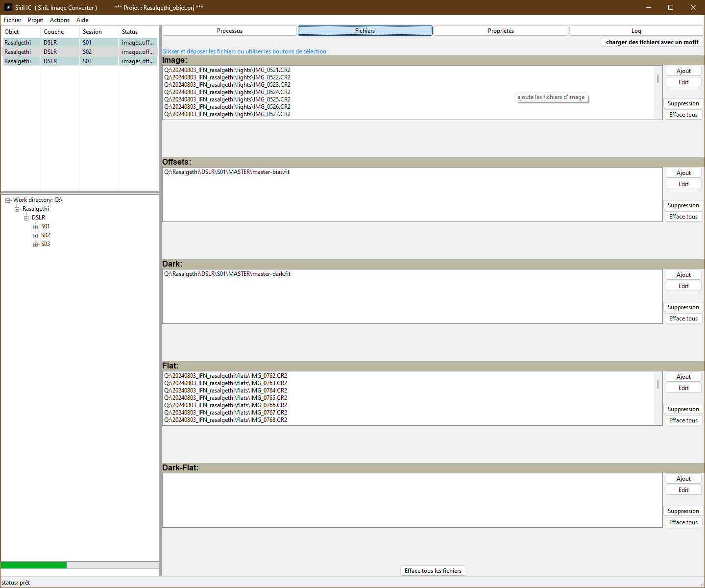Expand the S02 tree node
The image size is (705, 588).
pyautogui.click(x=36, y=236)
